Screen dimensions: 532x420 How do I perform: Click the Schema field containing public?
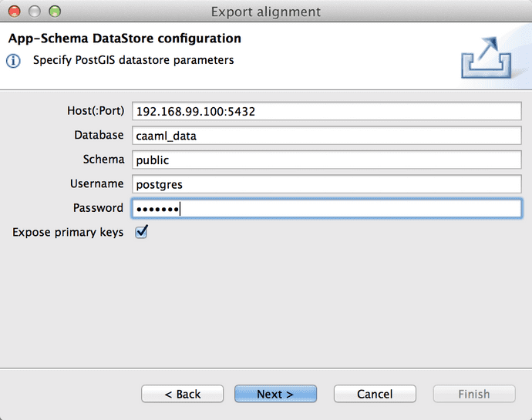[326, 160]
